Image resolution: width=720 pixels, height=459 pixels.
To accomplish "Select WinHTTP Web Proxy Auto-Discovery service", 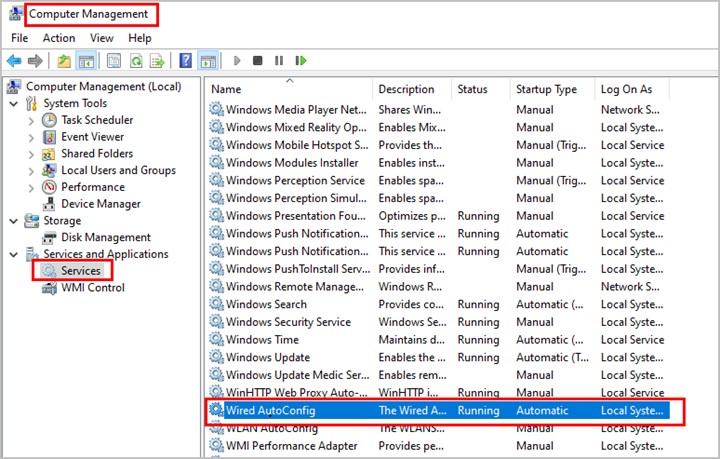I will [x=439, y=392].
